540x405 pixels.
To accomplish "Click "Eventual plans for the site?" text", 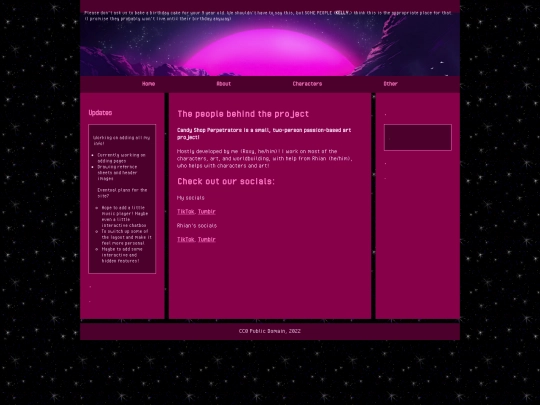I will pos(122,193).
